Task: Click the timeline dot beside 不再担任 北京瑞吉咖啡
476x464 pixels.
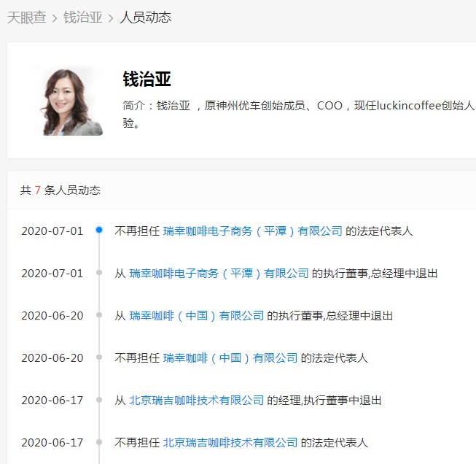Action: 99,441
